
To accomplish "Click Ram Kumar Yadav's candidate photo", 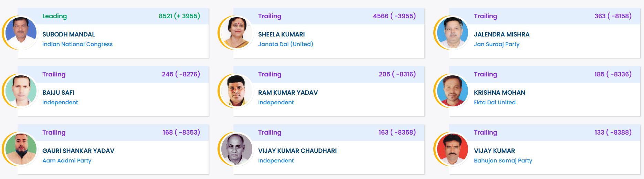I will point(237,91).
